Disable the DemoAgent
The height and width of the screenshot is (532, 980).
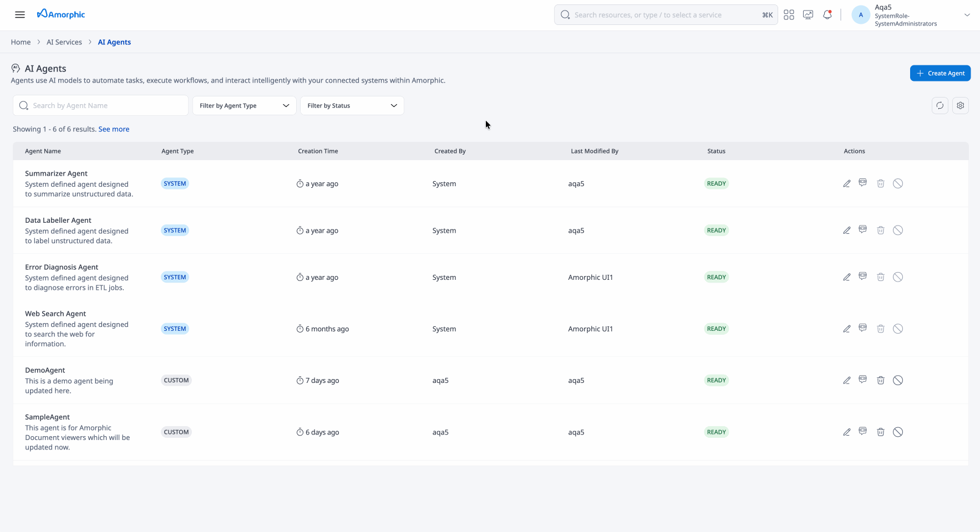coord(898,380)
